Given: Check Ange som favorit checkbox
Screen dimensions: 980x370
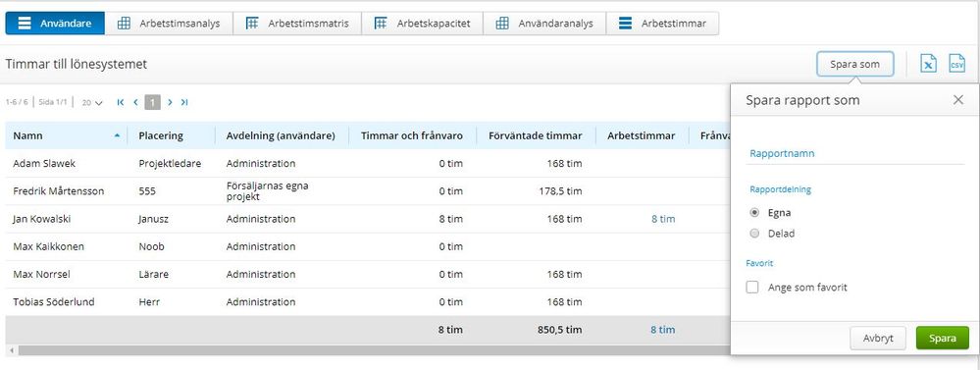Looking at the screenshot, I should [x=752, y=288].
